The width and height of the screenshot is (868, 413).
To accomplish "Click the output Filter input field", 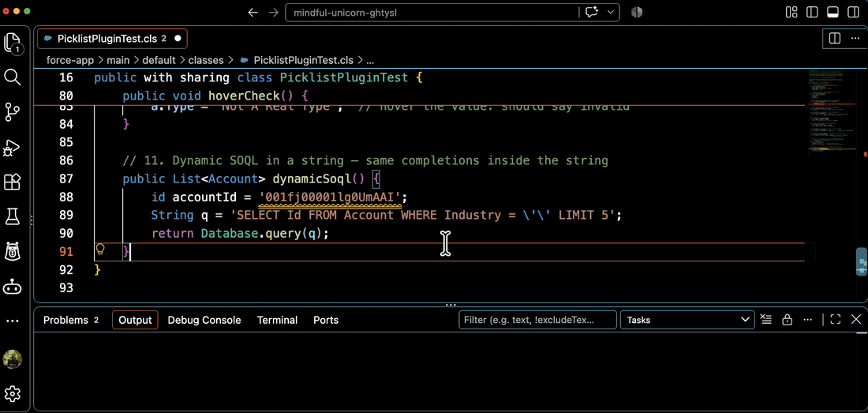I will (537, 320).
